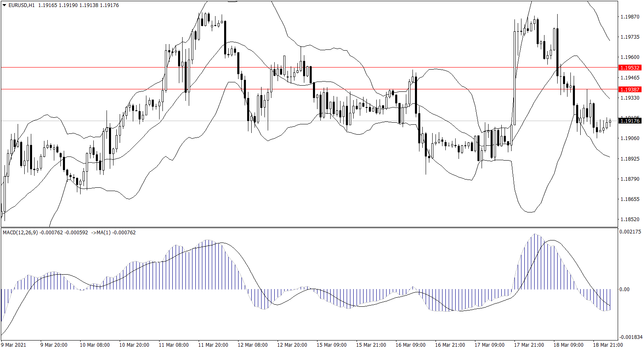Select the red 1.19532 price label

click(x=630, y=68)
